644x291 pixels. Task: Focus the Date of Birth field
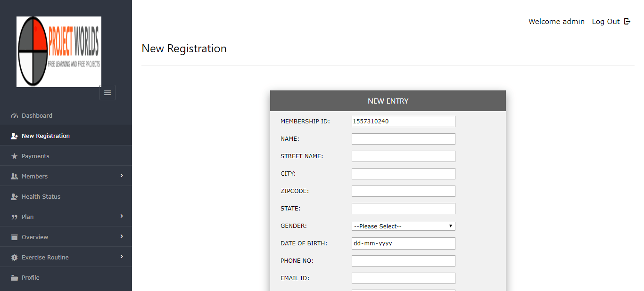tap(404, 243)
